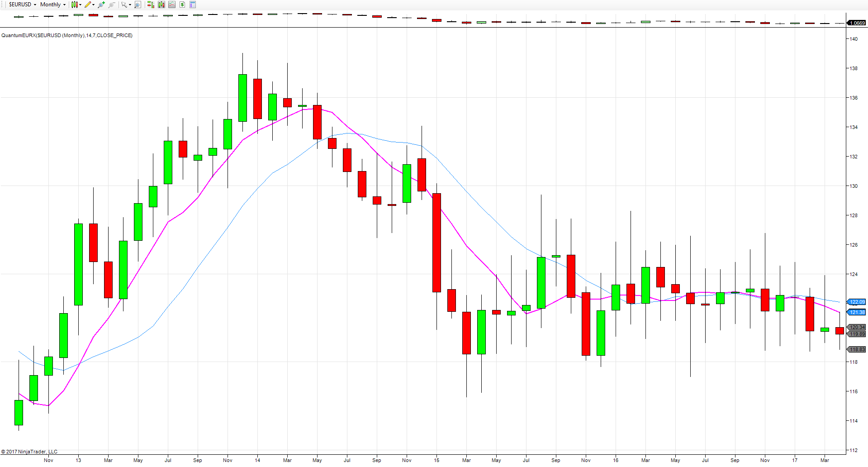This screenshot has height=467, width=868.
Task: Click the blue 121.38 price marker
Action: [857, 312]
